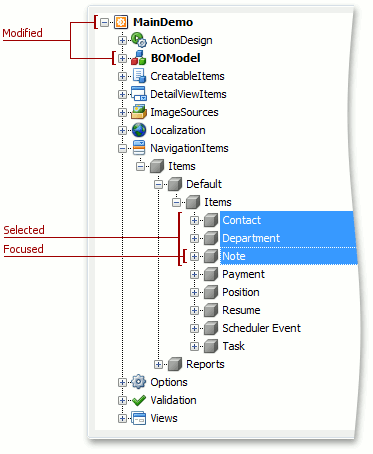Expand the CreatableItems node
This screenshot has height=454, width=373.
122,76
